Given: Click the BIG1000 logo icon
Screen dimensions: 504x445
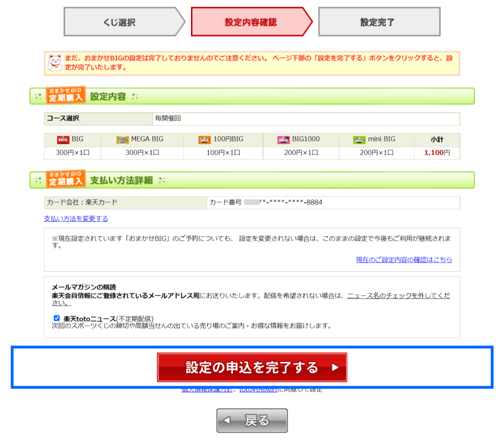Looking at the screenshot, I should click(283, 140).
